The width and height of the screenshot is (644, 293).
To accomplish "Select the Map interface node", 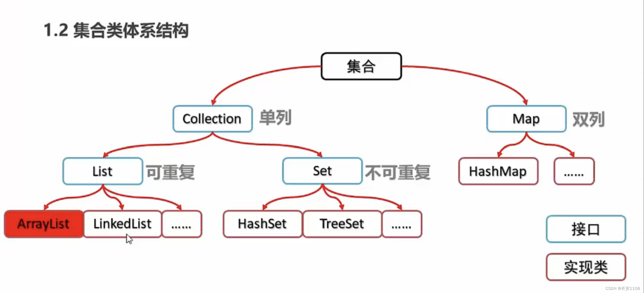I will 526,119.
